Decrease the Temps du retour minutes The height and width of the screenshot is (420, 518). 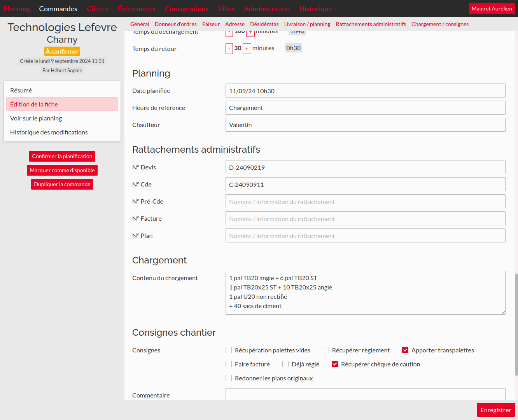pos(229,49)
